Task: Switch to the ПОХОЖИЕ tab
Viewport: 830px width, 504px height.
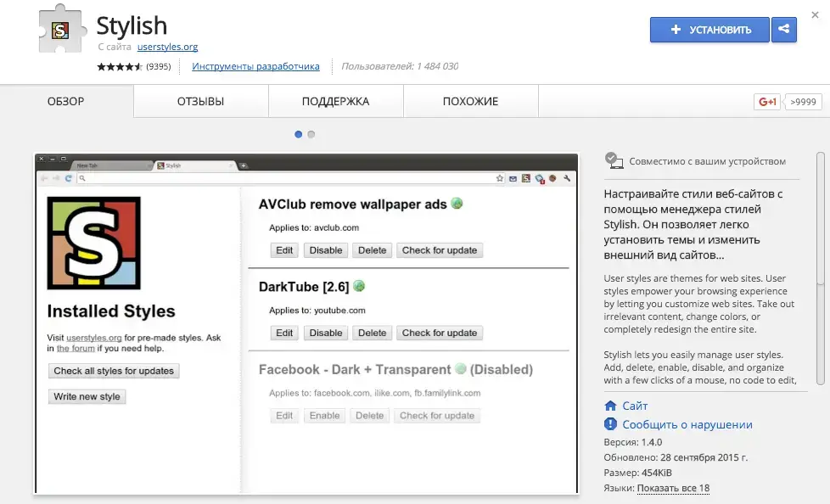Action: (x=470, y=102)
